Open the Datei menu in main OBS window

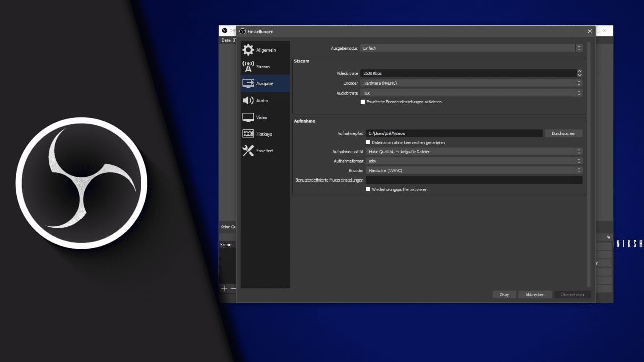point(228,40)
